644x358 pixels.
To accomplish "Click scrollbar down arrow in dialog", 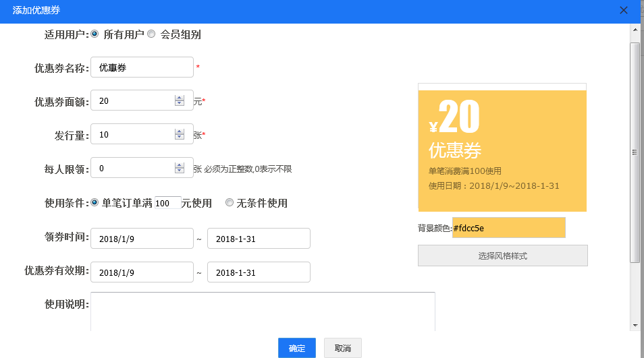I will (x=635, y=325).
